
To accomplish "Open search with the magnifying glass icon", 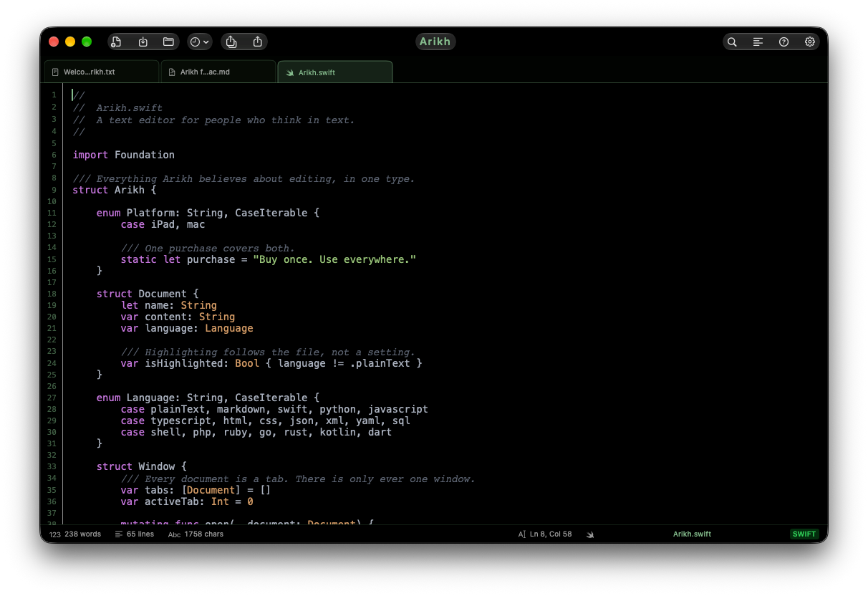I will click(x=732, y=42).
